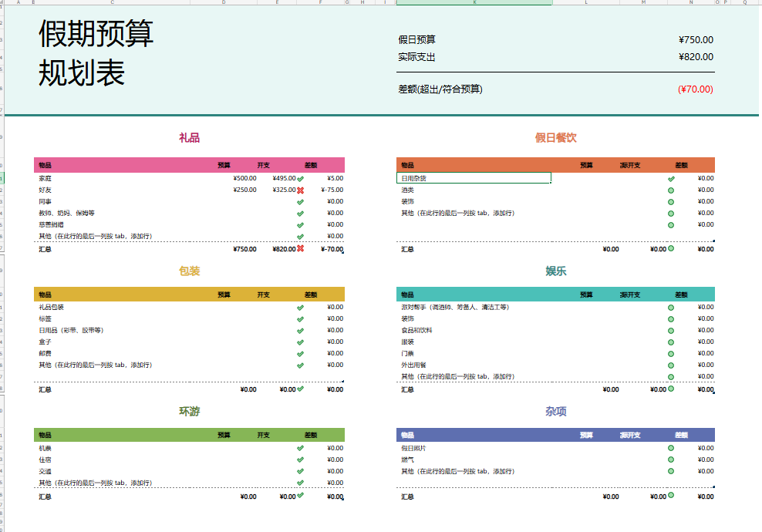Image resolution: width=762 pixels, height=532 pixels.
Task: Select the 日用杂货 input cell
Action: pos(474,178)
